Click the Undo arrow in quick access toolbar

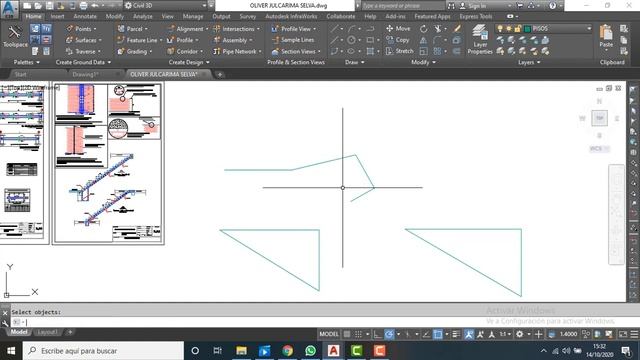(x=95, y=6)
